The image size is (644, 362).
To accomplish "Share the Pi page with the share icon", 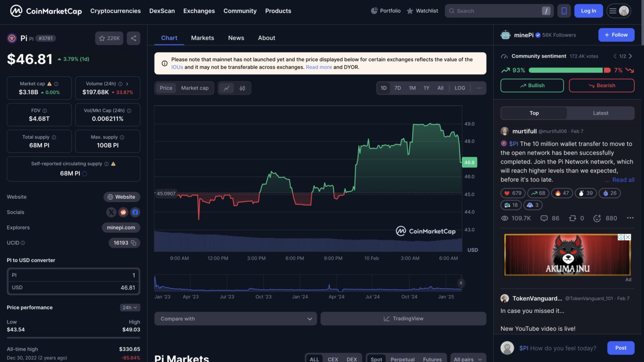I will click(133, 38).
